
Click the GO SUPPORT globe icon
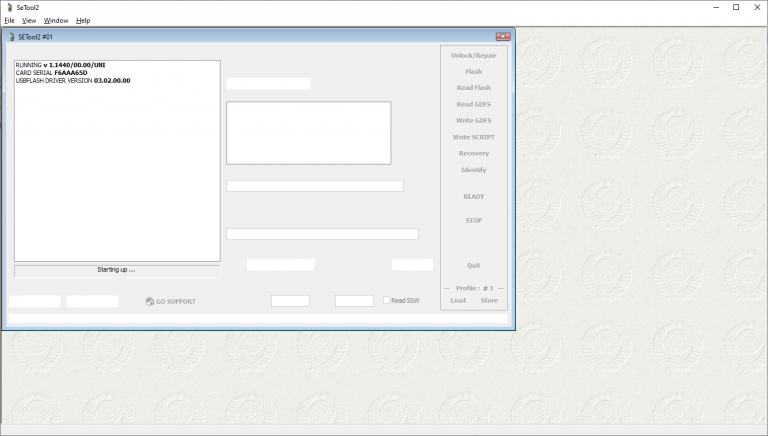(150, 301)
